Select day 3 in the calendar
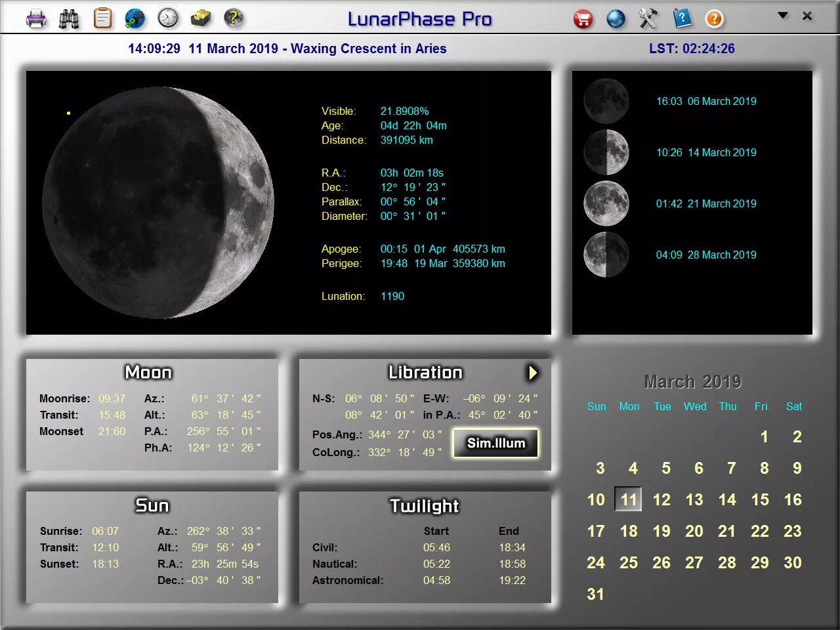The height and width of the screenshot is (630, 840). point(600,468)
